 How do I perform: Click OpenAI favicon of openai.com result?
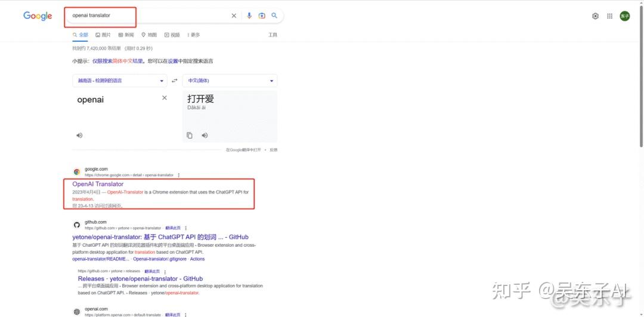coord(77,311)
